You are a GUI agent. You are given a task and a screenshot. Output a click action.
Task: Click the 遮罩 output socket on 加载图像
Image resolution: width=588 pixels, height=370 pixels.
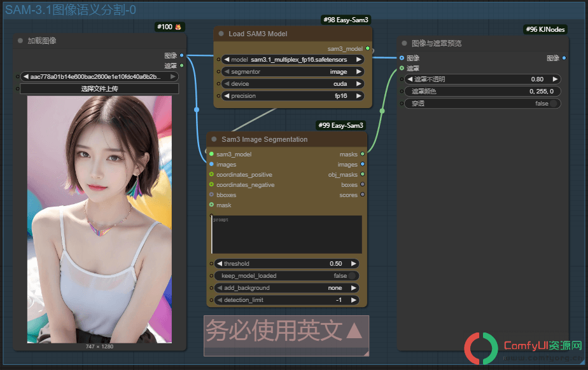coord(182,65)
